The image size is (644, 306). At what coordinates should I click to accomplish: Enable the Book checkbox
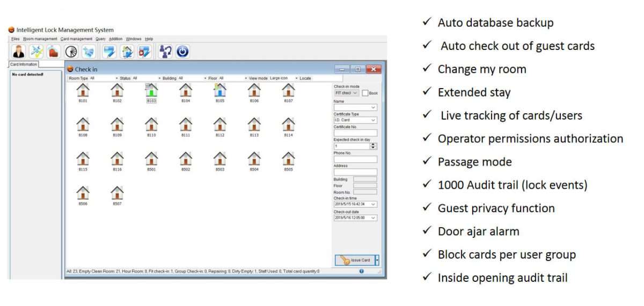365,93
